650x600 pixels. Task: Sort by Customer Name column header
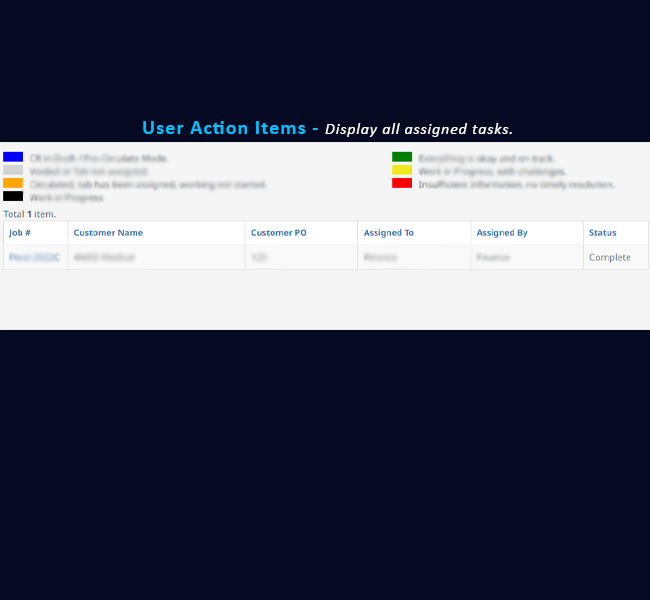(x=108, y=233)
